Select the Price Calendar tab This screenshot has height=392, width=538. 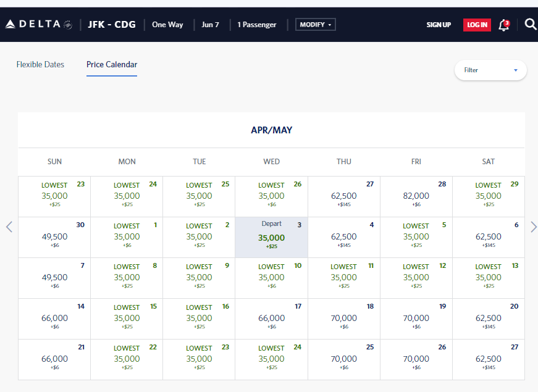coord(112,65)
